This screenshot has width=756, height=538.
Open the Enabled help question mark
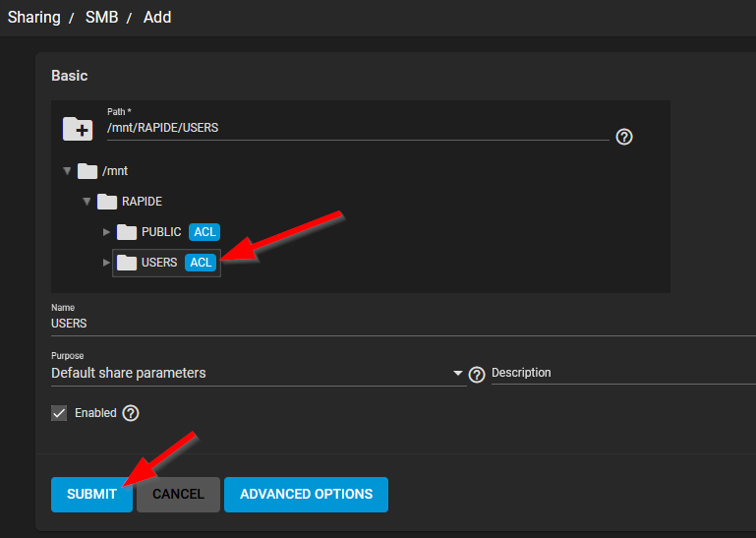[131, 413]
